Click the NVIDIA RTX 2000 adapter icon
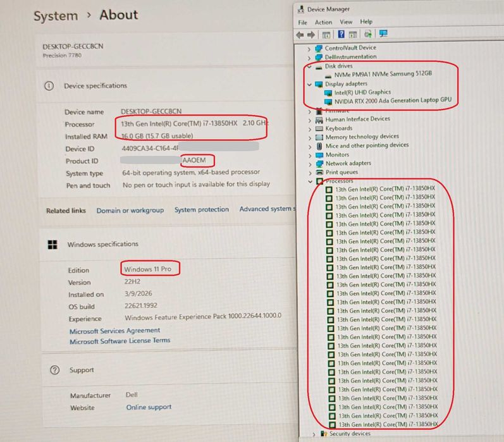Viewport: 504px width, 442px height. 328,102
